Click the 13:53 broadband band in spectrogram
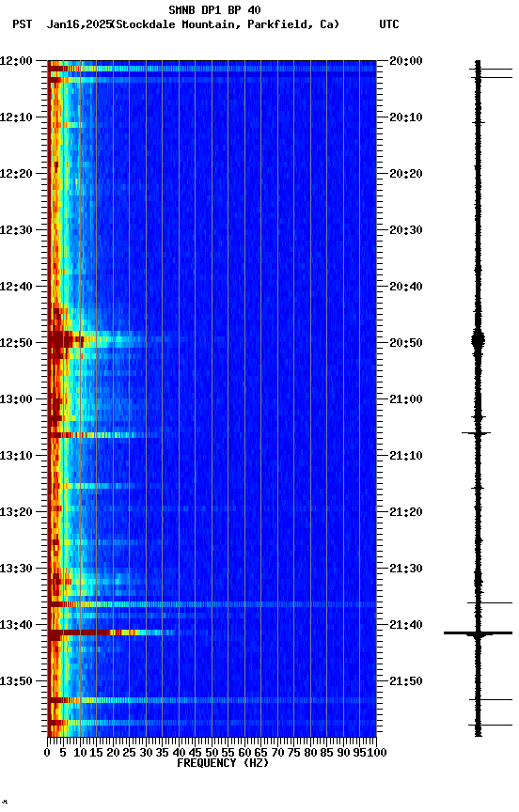Screen dimensions: 519x812 (x=212, y=700)
